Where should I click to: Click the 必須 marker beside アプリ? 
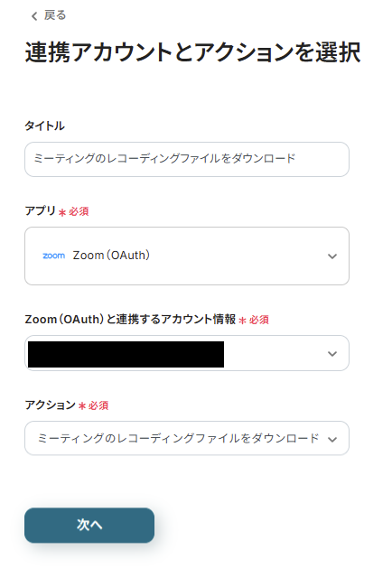[x=74, y=211]
